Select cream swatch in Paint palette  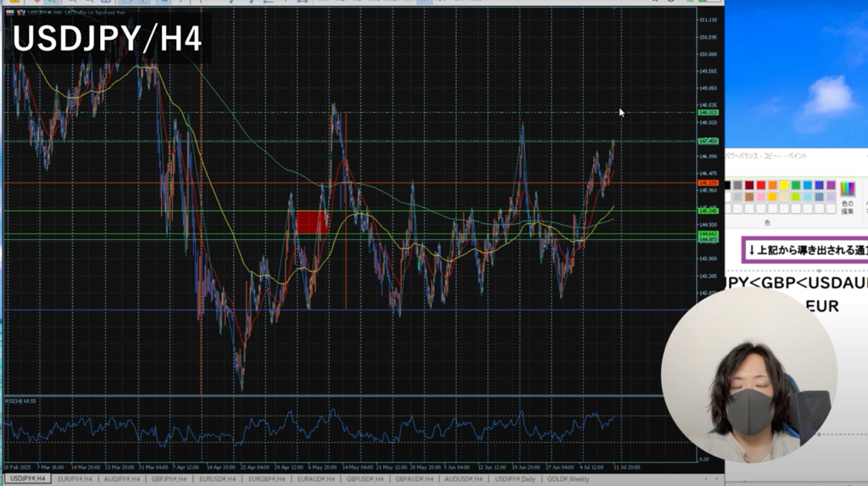pyautogui.click(x=784, y=197)
